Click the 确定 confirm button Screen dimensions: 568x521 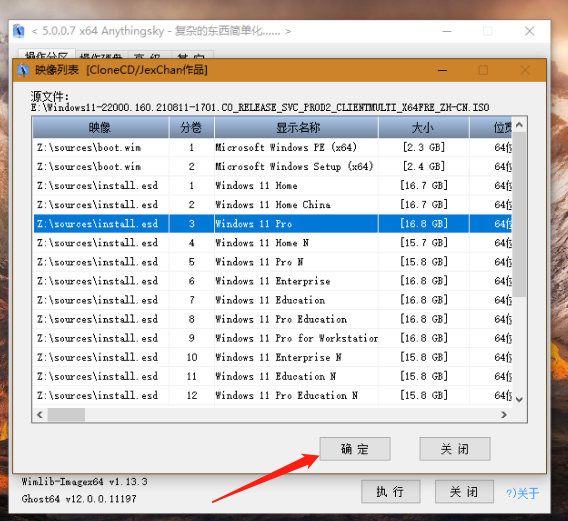click(355, 449)
